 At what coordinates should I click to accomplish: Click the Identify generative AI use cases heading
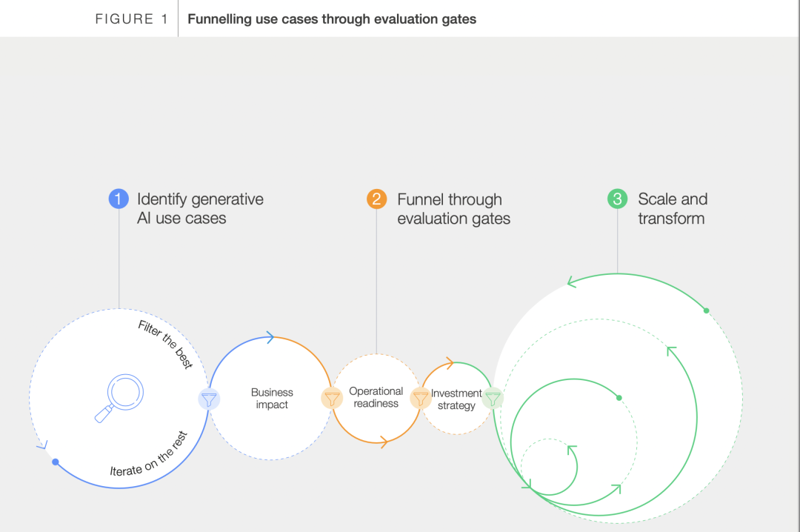[x=200, y=208]
